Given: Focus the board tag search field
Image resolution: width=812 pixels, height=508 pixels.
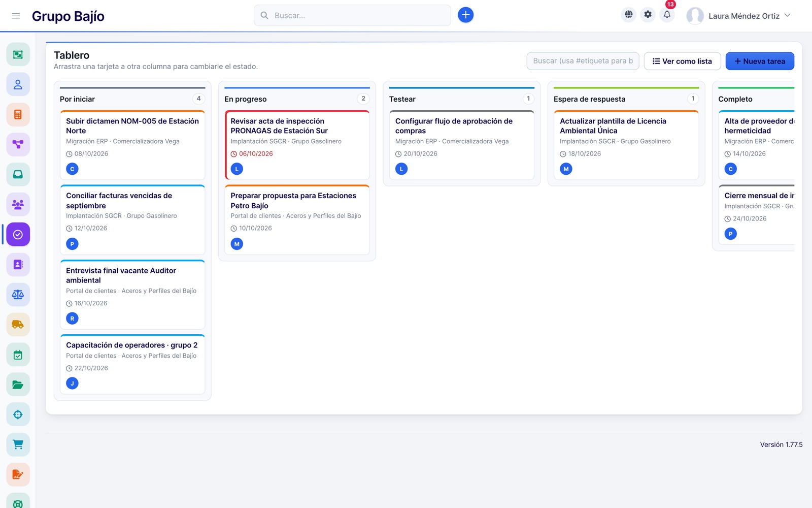Looking at the screenshot, I should pyautogui.click(x=583, y=61).
